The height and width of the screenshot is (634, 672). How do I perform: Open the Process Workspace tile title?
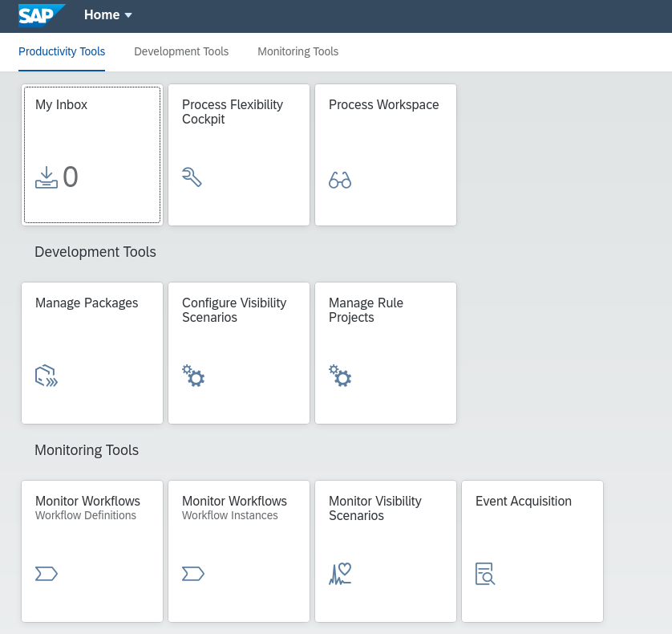coord(383,104)
